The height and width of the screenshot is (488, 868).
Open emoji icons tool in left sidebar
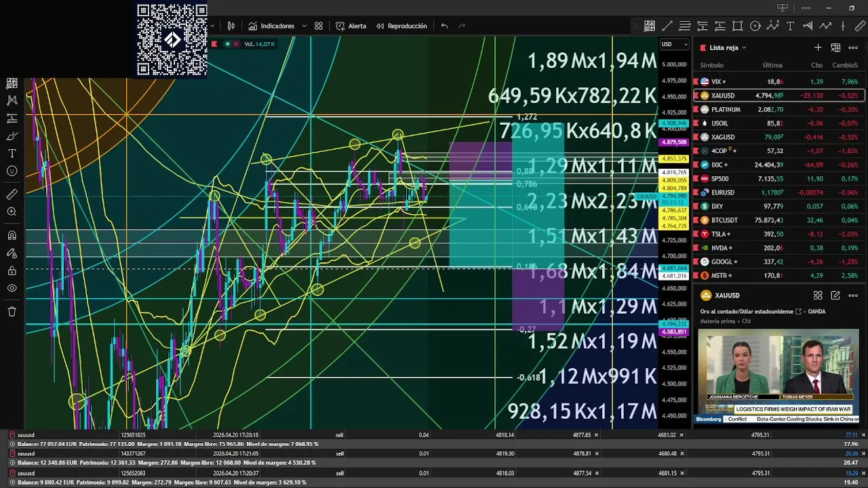pyautogui.click(x=12, y=171)
